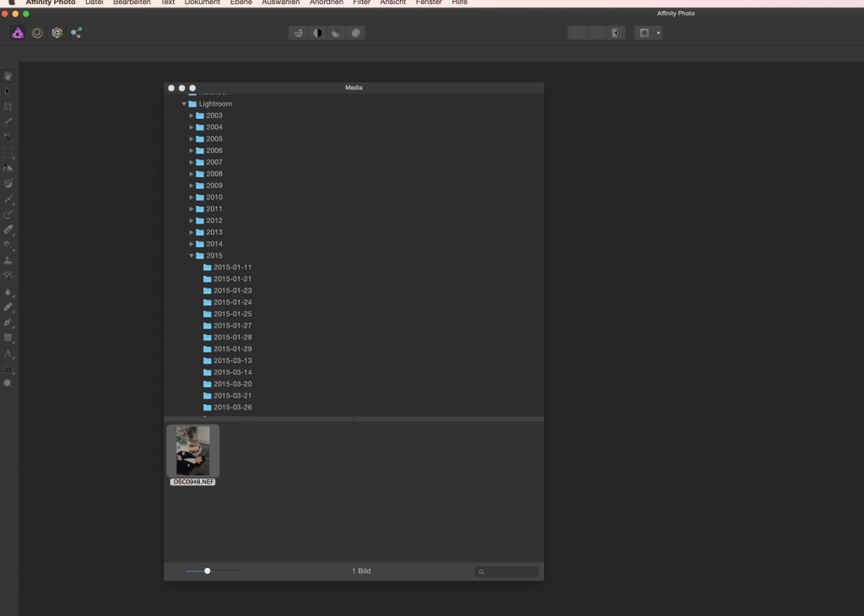Viewport: 864px width, 616px height.
Task: Collapse the 2015 folder
Action: click(192, 256)
